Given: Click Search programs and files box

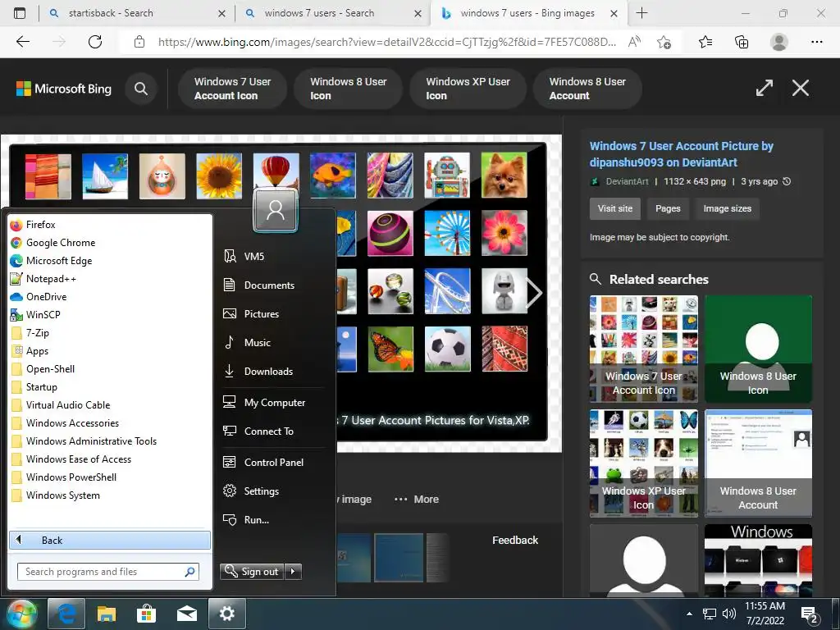Looking at the screenshot, I should coord(108,572).
